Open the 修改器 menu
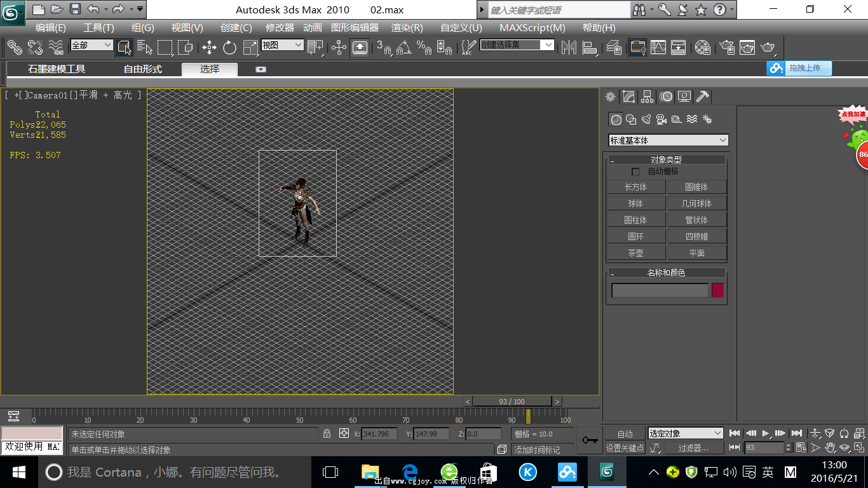Screen dimensions: 868x488 click(x=280, y=28)
